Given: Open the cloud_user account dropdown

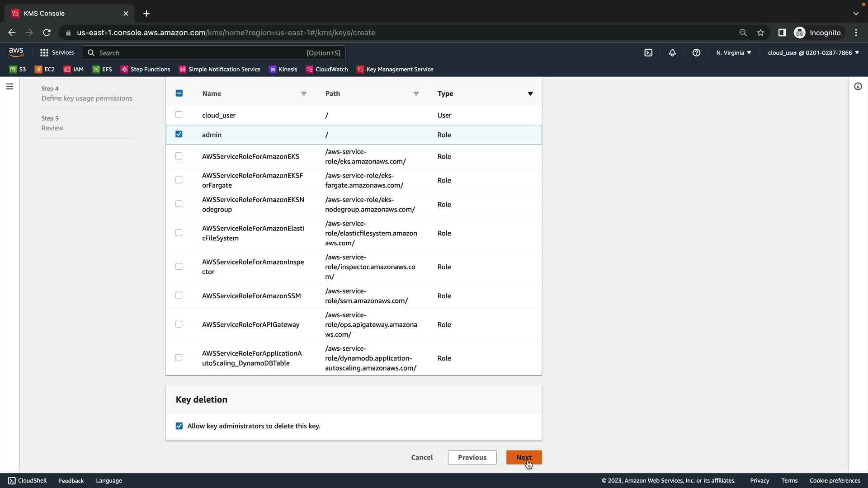Looking at the screenshot, I should point(813,53).
